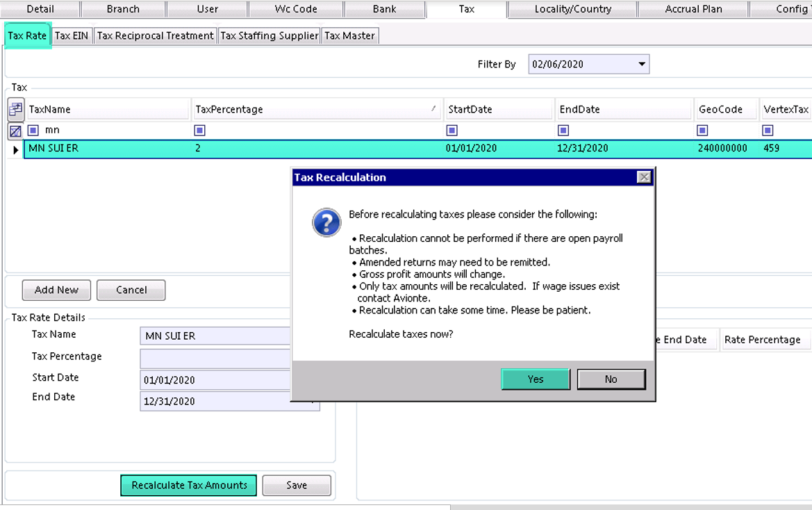
Task: Toggle the TaxName filter condition box
Action: click(33, 130)
